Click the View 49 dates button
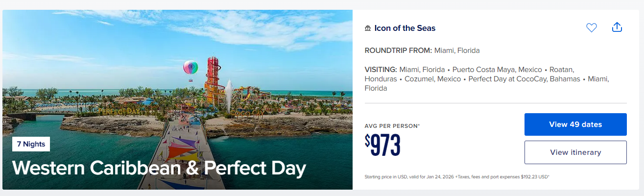This screenshot has width=644, height=196. click(575, 124)
